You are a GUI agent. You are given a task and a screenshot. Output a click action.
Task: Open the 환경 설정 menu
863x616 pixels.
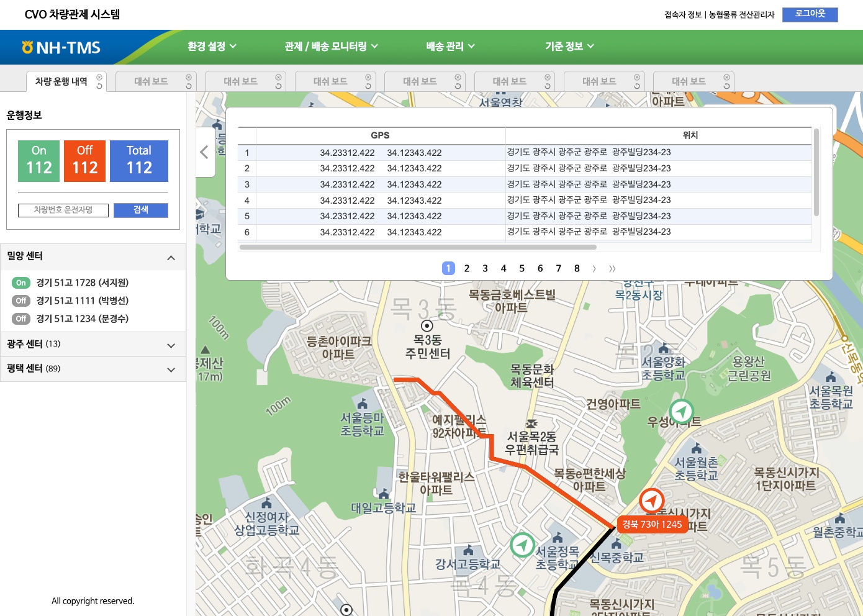(212, 47)
